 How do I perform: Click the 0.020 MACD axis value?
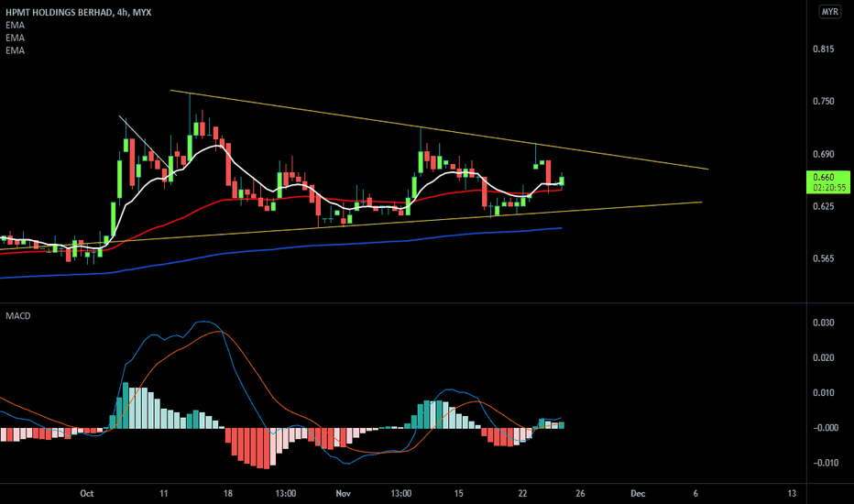coord(824,357)
